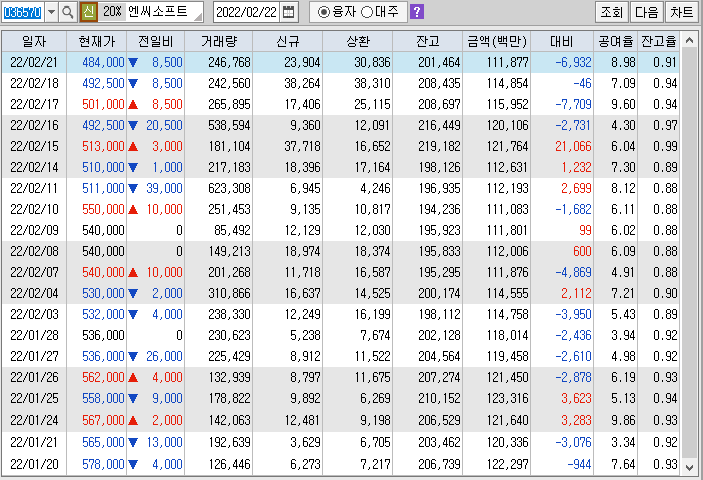Click the magnifier stock search icon
The image size is (703, 480).
(68, 12)
